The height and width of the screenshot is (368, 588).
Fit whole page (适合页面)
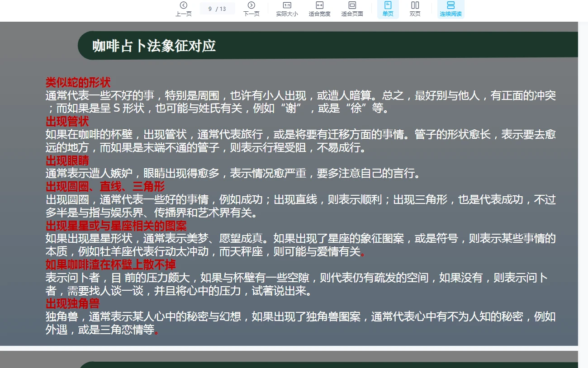click(x=352, y=9)
